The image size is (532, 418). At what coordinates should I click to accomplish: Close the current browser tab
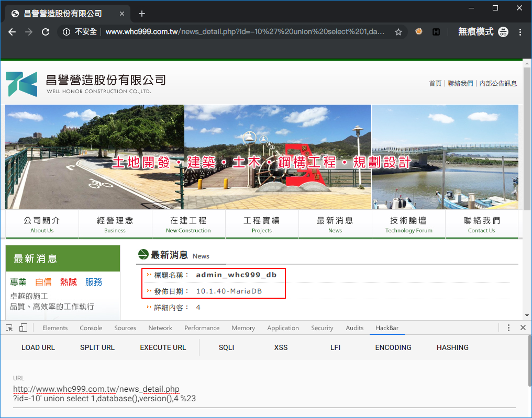122,14
